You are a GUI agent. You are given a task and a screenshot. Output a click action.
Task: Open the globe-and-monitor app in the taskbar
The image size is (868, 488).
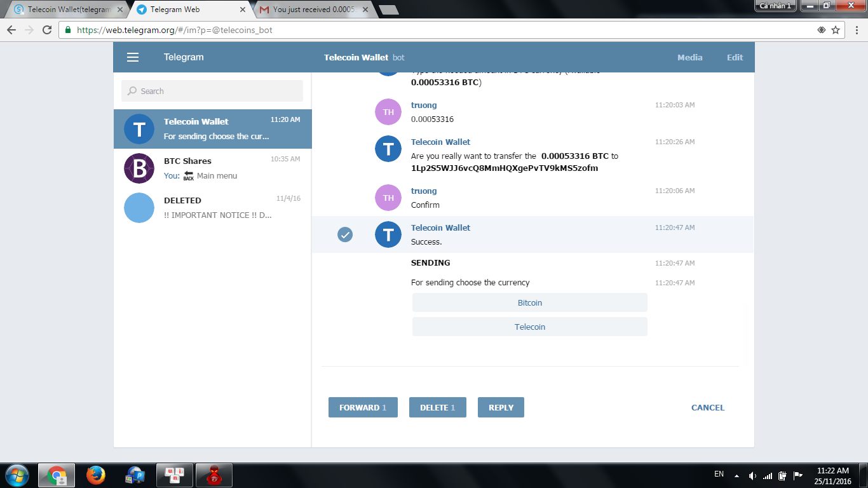pyautogui.click(x=135, y=475)
